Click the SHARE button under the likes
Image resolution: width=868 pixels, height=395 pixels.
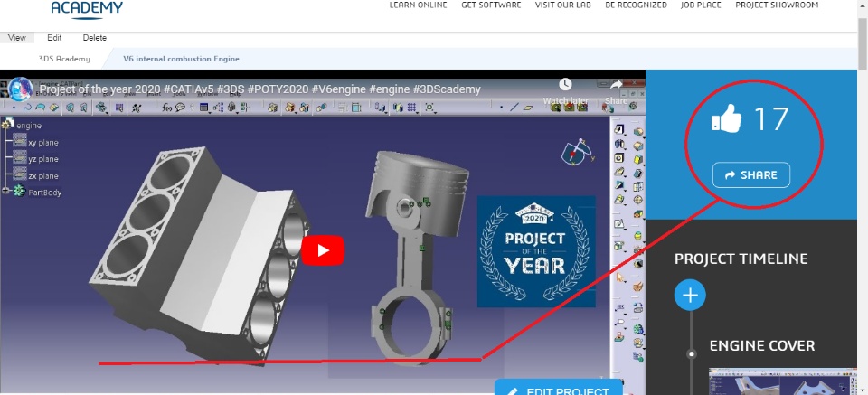(751, 174)
